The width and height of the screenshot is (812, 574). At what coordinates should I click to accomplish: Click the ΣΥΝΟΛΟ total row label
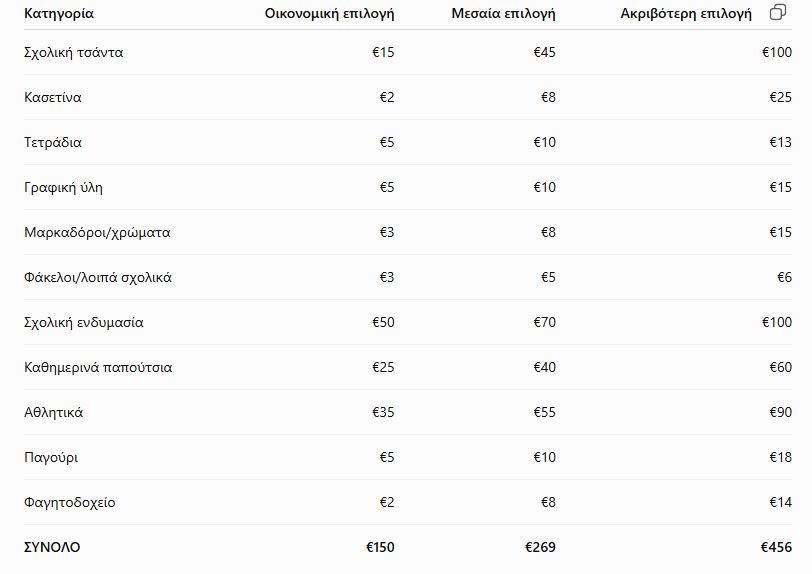tap(52, 548)
